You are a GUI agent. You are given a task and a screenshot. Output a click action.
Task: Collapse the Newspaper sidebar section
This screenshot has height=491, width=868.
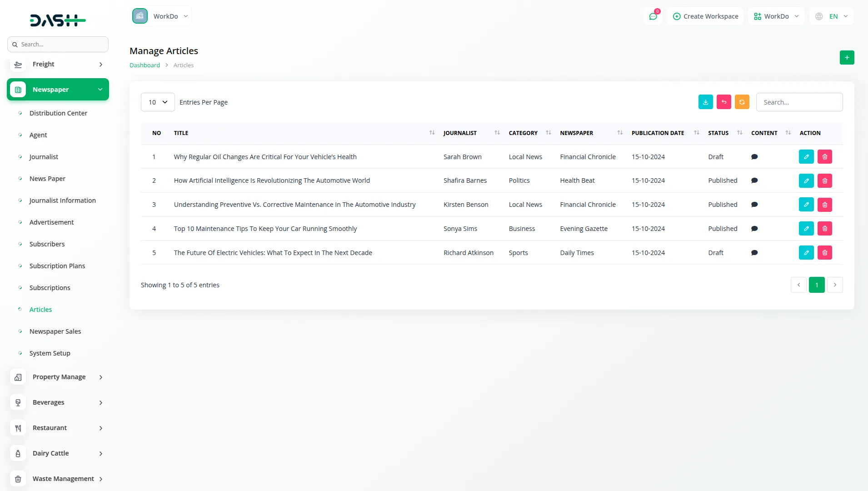(x=58, y=89)
